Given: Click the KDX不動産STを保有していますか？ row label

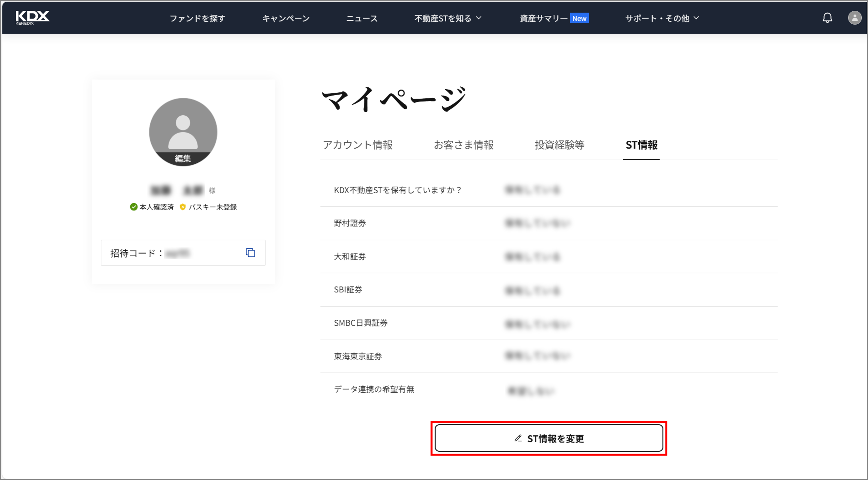Looking at the screenshot, I should pos(398,190).
